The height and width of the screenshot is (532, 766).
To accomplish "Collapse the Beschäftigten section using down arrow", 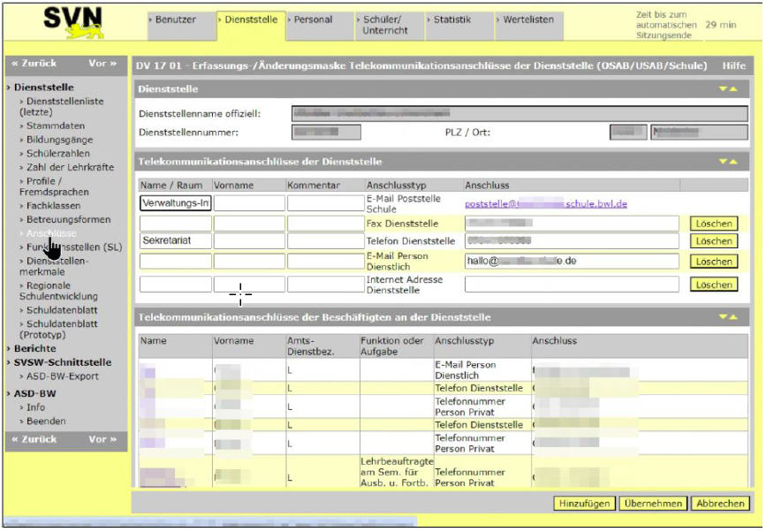I will pos(724,316).
